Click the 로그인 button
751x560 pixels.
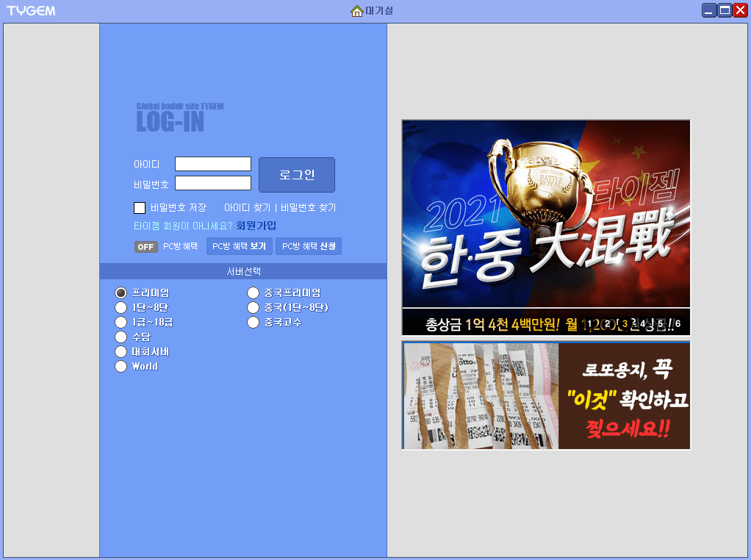tap(297, 175)
